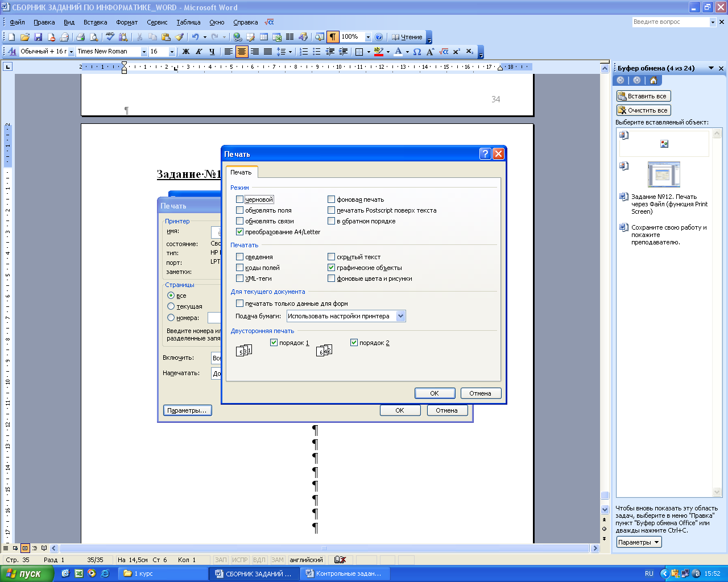
Task: Click the 'Параметры...' button in Print dialog
Action: [187, 410]
